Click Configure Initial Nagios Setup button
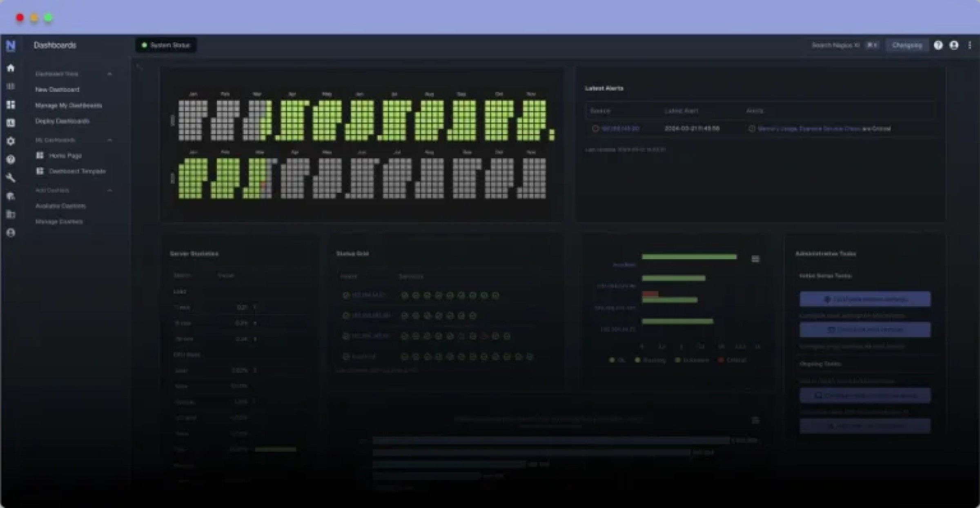Viewport: 980px width, 508px height. pyautogui.click(x=865, y=299)
